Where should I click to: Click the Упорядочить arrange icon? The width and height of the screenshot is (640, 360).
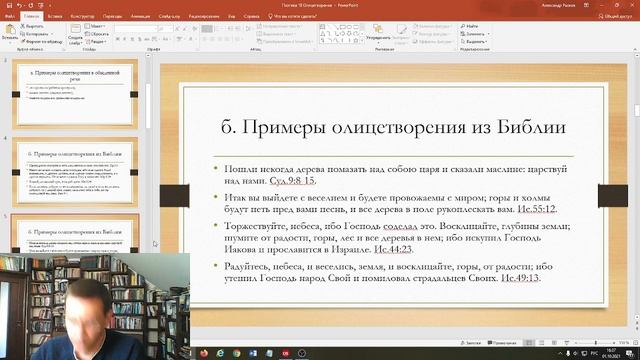[x=378, y=29]
